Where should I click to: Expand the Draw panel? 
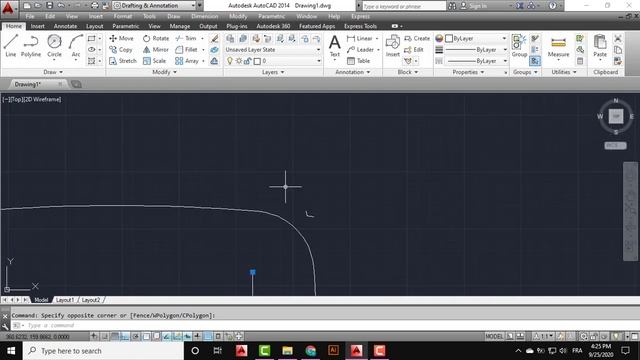53,72
